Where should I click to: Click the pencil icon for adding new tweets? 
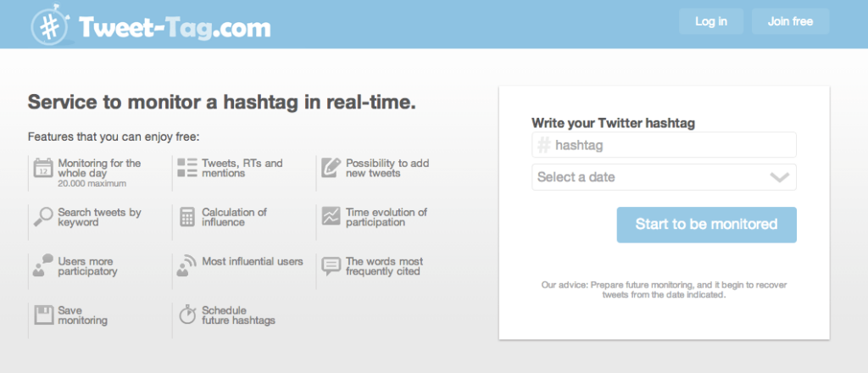pos(331,167)
